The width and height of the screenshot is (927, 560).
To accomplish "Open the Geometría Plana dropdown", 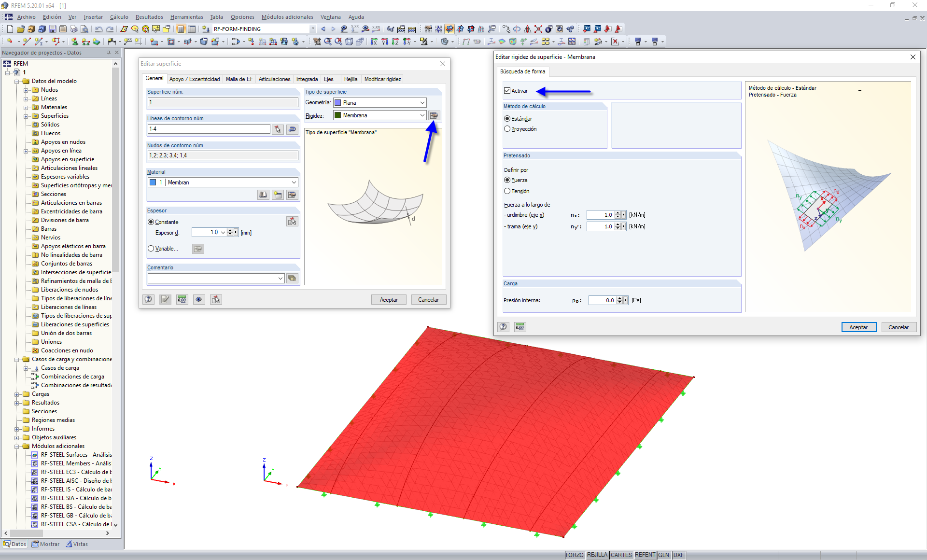I will tap(422, 103).
